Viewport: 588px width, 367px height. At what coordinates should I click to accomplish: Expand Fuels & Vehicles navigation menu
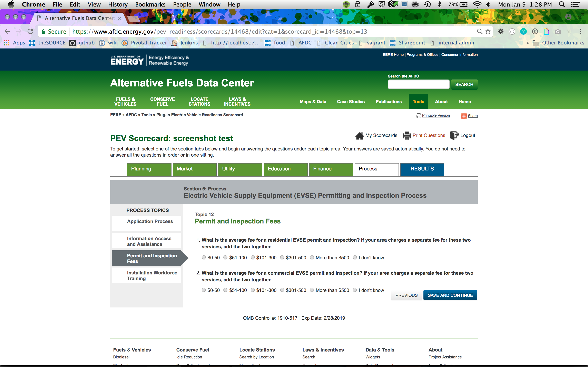point(125,102)
